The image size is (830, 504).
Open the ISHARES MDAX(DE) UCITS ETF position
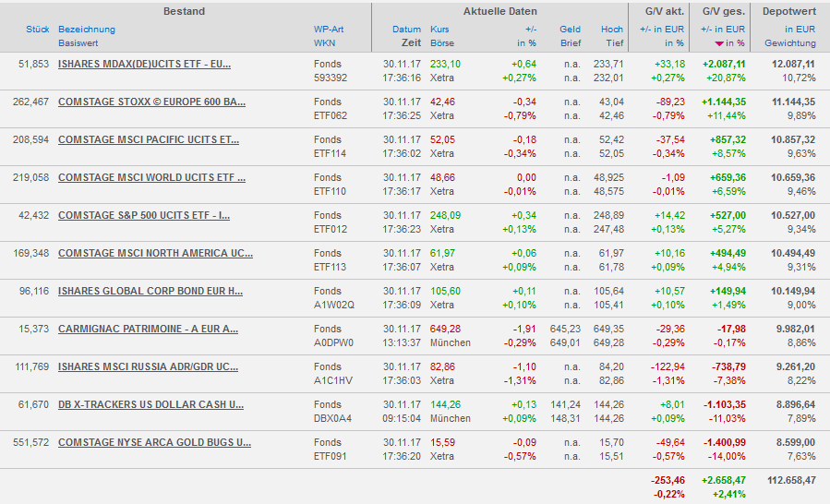(x=144, y=65)
